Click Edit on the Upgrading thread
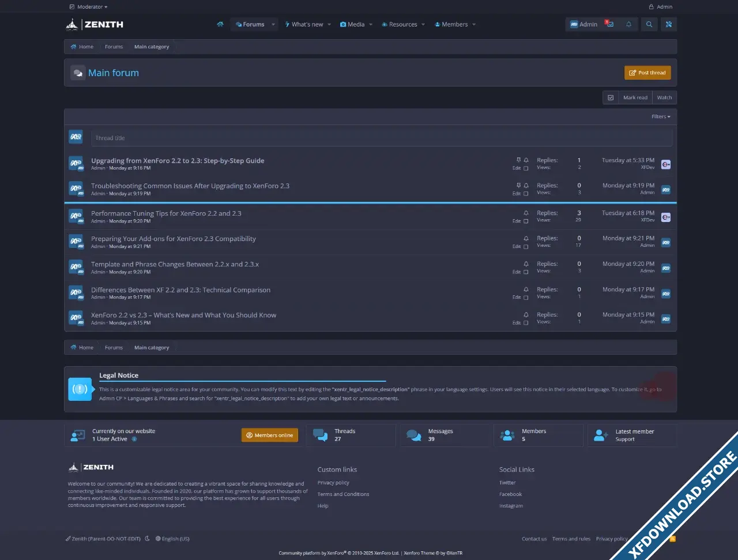738x560 pixels. point(517,168)
